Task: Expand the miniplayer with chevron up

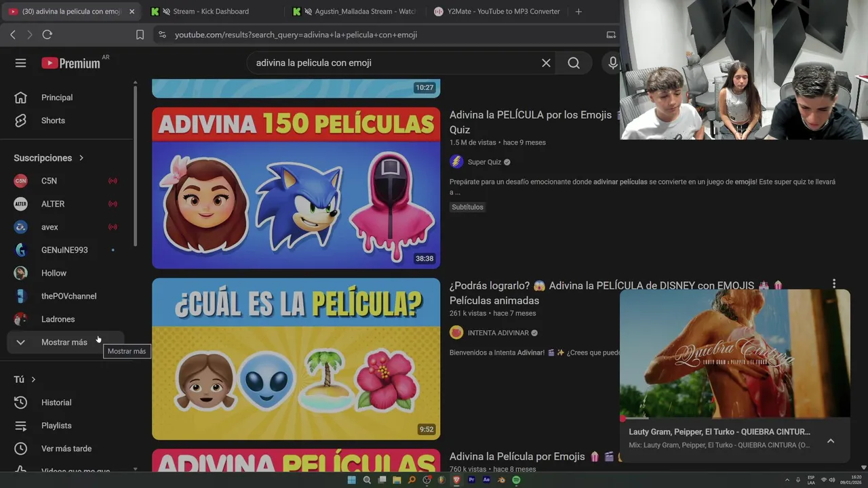Action: tap(831, 441)
